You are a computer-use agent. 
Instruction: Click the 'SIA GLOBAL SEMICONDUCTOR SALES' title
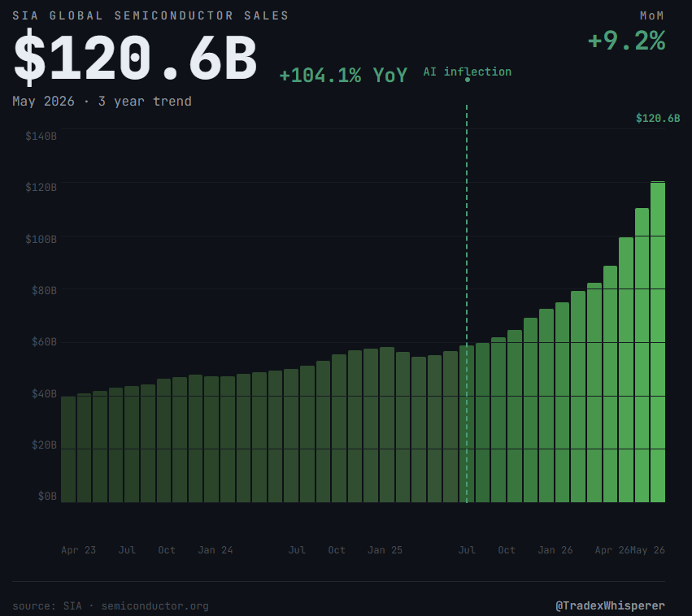point(150,16)
